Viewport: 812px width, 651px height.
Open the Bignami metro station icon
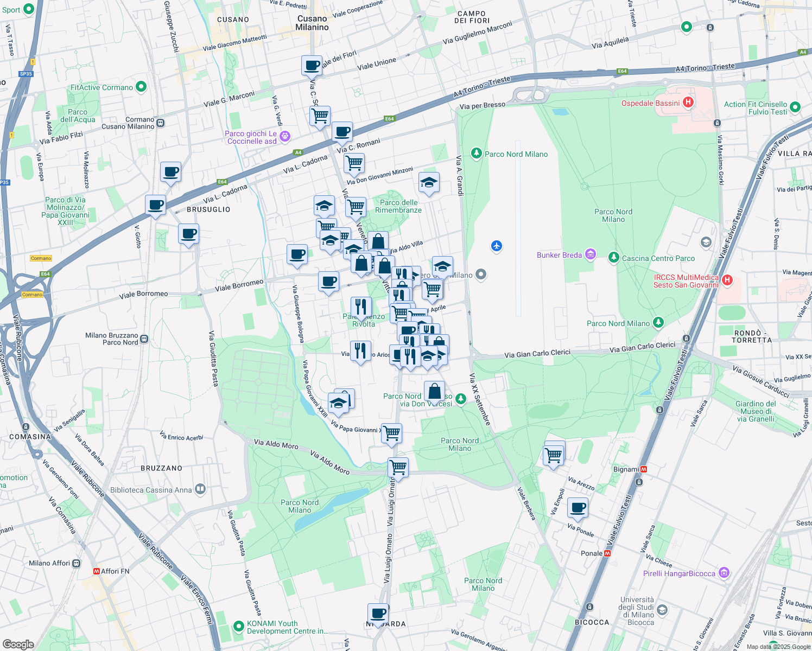643,469
